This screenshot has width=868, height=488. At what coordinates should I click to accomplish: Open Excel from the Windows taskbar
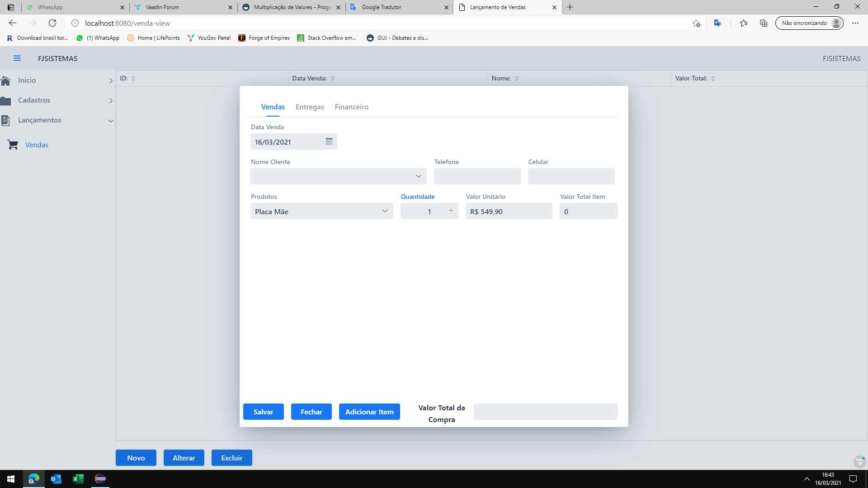78,479
